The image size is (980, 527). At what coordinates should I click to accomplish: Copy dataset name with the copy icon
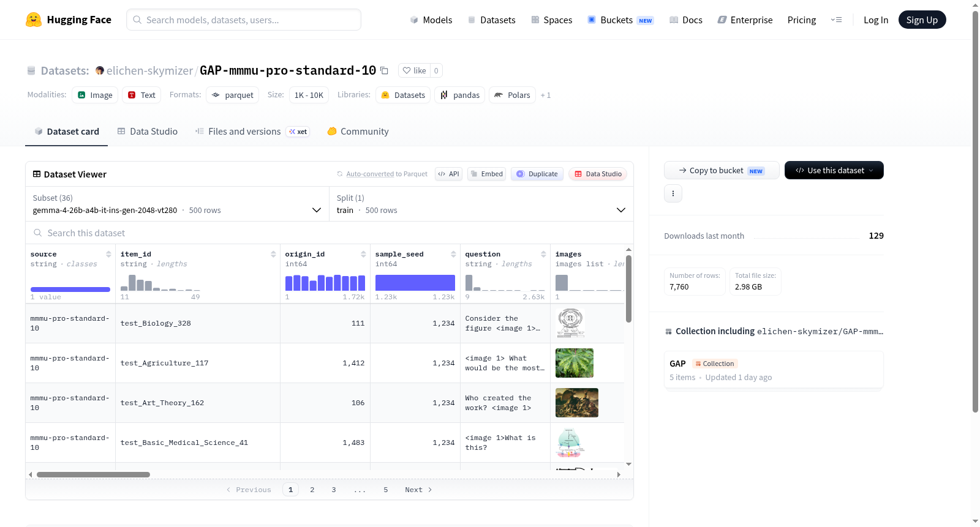pyautogui.click(x=384, y=70)
